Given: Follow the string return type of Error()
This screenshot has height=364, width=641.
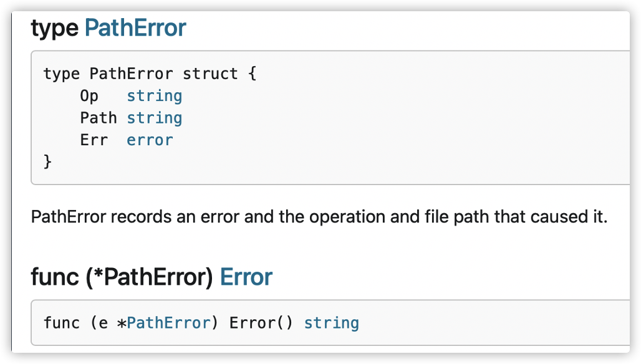Looking at the screenshot, I should 332,323.
